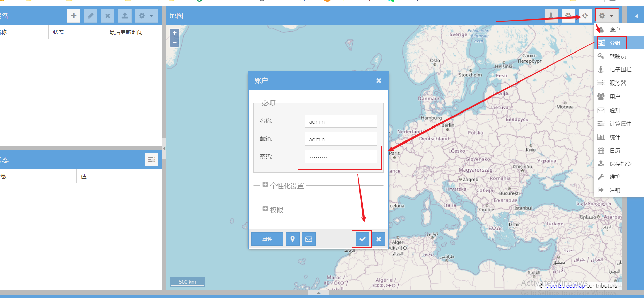Click the 属性 button

(267, 239)
